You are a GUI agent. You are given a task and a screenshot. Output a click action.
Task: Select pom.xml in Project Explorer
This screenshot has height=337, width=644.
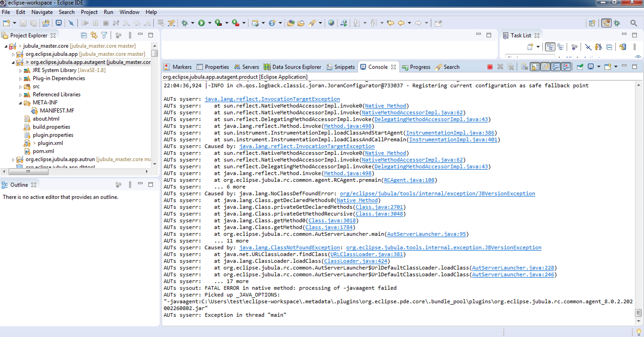(x=43, y=151)
